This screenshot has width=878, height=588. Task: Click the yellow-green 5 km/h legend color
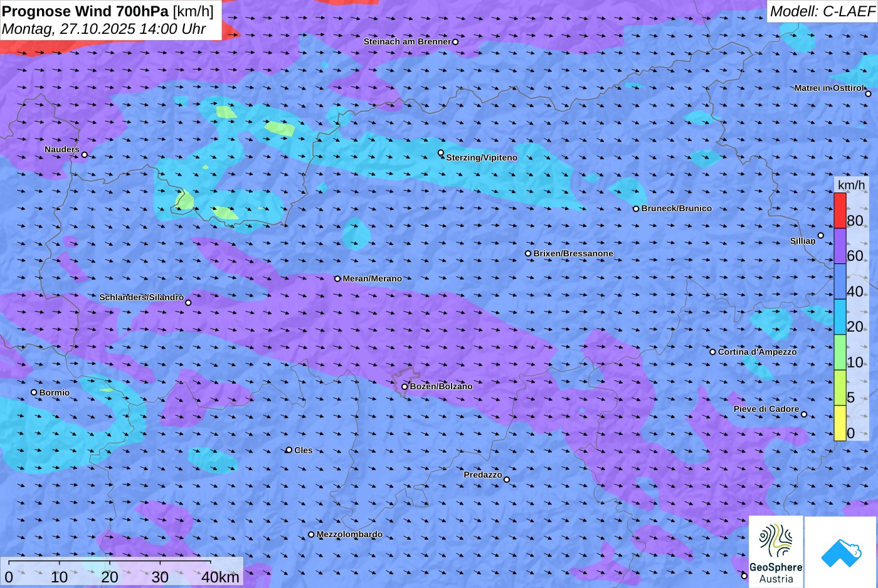tap(840, 388)
